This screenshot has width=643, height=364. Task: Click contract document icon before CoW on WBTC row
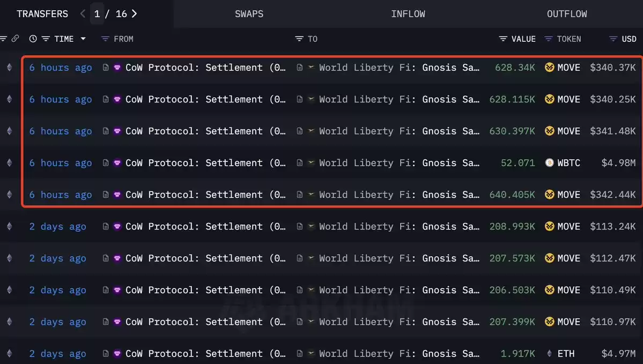(x=106, y=163)
